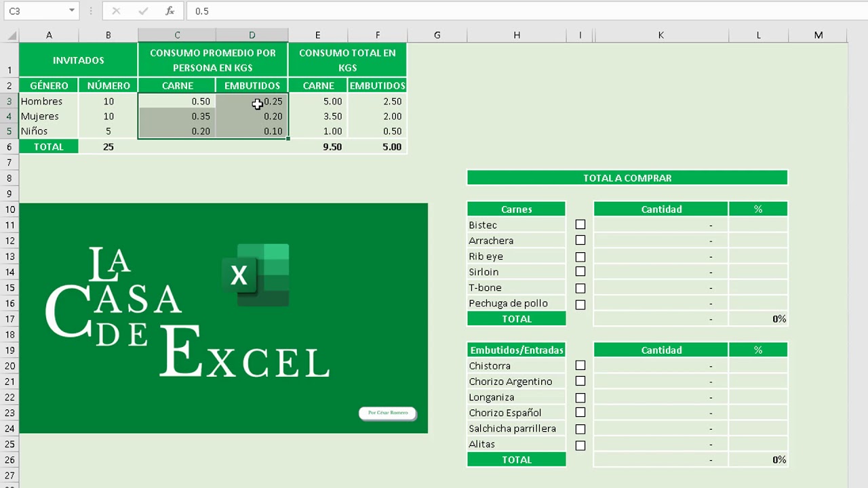
Task: Check the Salchicha parrillera checkbox
Action: pos(580,428)
